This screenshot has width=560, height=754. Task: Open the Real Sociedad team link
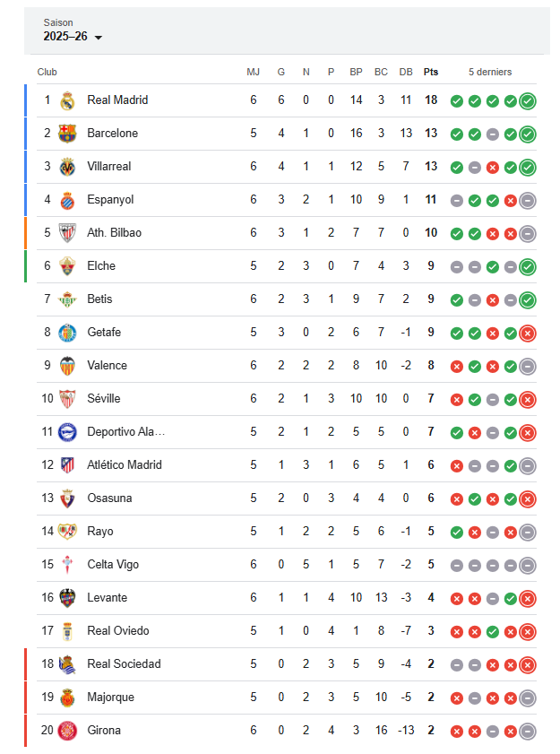(x=124, y=664)
